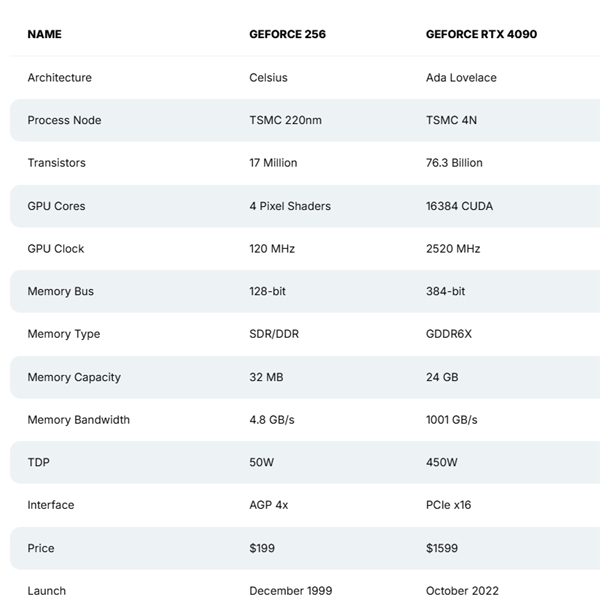Click the GEFORCE RTX 4090 column header
Image resolution: width=600 pixels, height=606 pixels.
click(x=481, y=34)
